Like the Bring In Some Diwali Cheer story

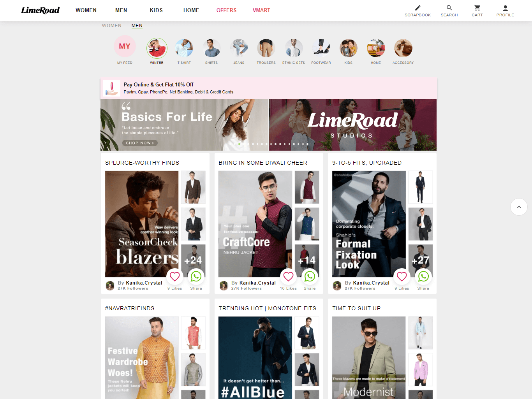[289, 276]
